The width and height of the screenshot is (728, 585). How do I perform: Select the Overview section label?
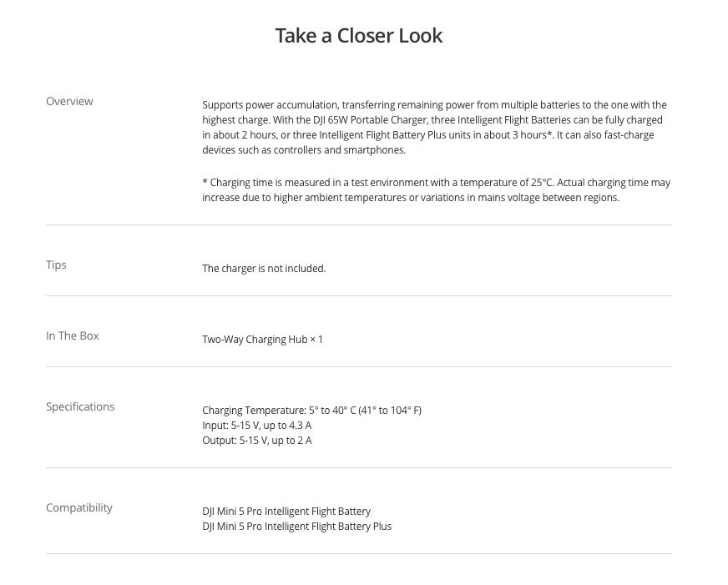tap(69, 101)
